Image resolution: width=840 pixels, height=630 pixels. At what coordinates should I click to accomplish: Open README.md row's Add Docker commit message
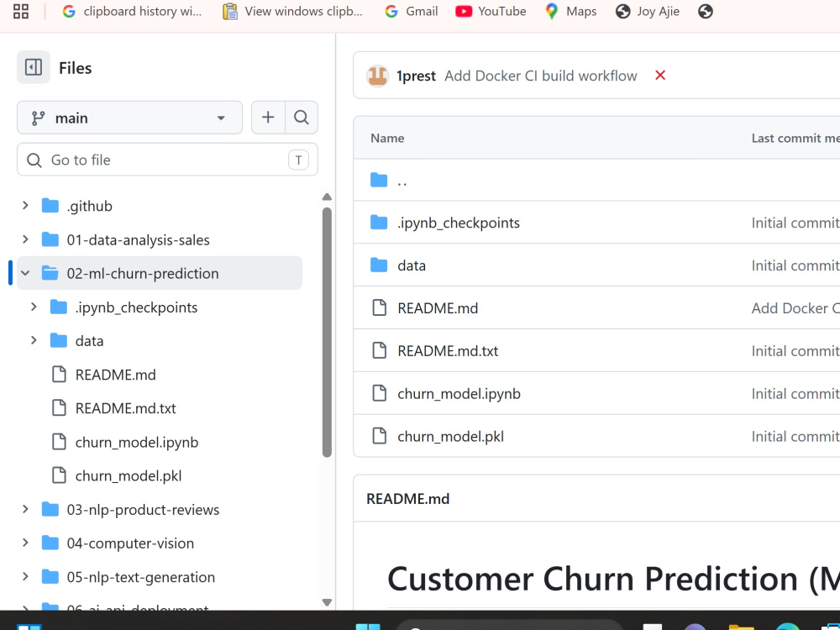click(x=795, y=308)
